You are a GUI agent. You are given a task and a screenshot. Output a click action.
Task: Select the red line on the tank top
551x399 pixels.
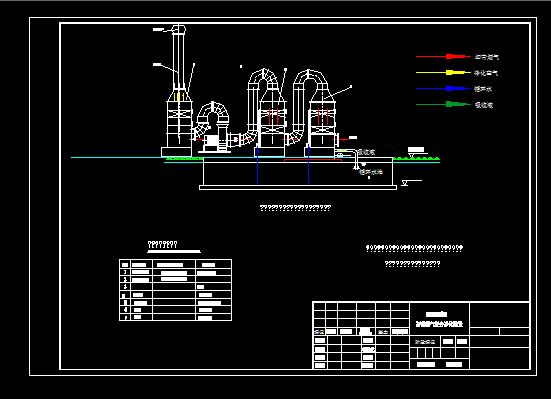point(312,160)
